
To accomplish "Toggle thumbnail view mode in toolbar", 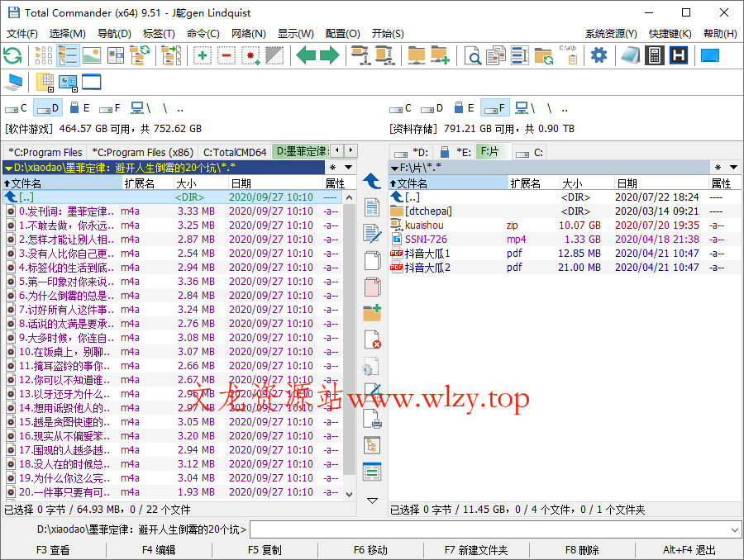I will 91,55.
